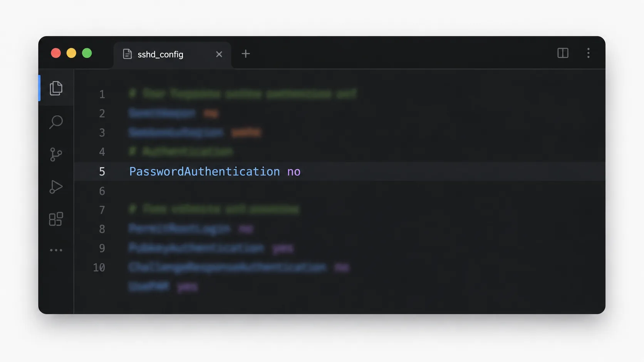The image size is (644, 362).
Task: Click line number 1 in gutter
Action: tap(102, 94)
